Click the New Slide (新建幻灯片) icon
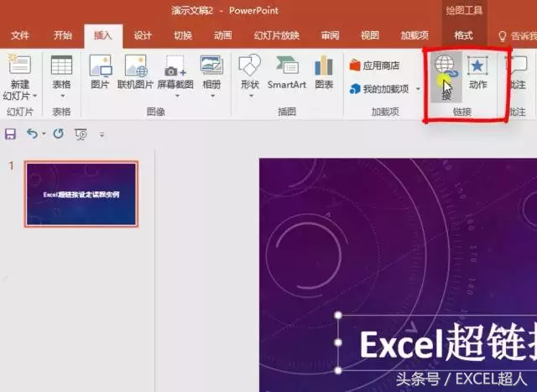Image resolution: width=537 pixels, height=392 pixels. click(19, 65)
